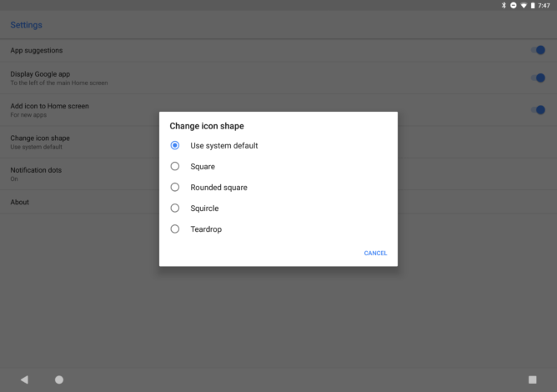Image resolution: width=557 pixels, height=392 pixels.
Task: Tap the Android back navigation button
Action: tap(24, 379)
